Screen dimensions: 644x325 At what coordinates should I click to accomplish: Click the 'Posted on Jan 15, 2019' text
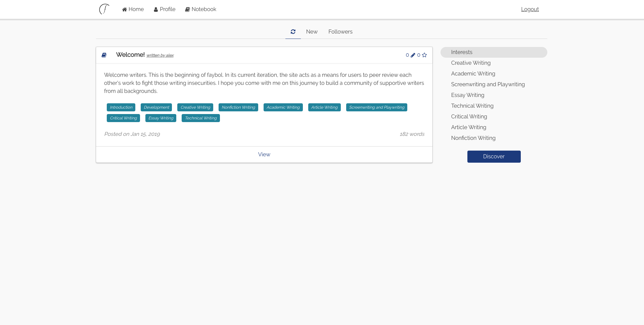132,134
